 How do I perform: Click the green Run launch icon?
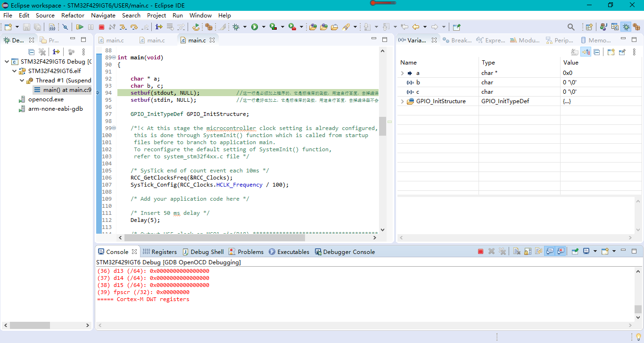pyautogui.click(x=255, y=27)
